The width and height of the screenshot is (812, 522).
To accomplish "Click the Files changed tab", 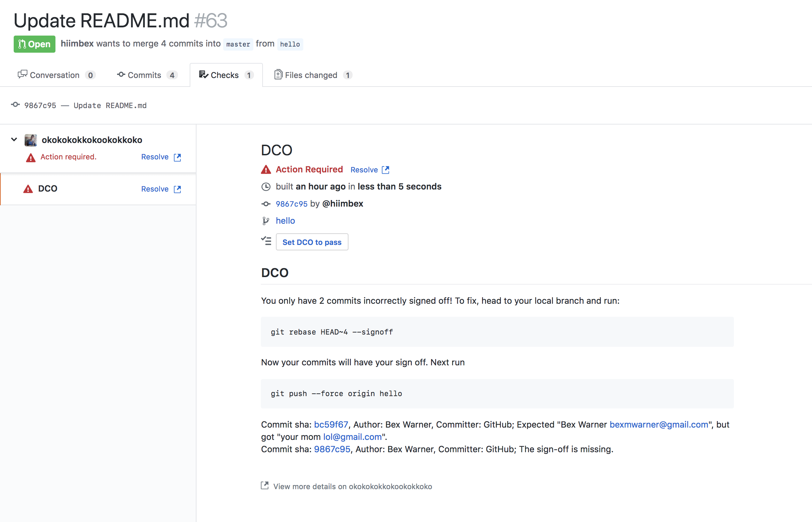I will [x=312, y=75].
